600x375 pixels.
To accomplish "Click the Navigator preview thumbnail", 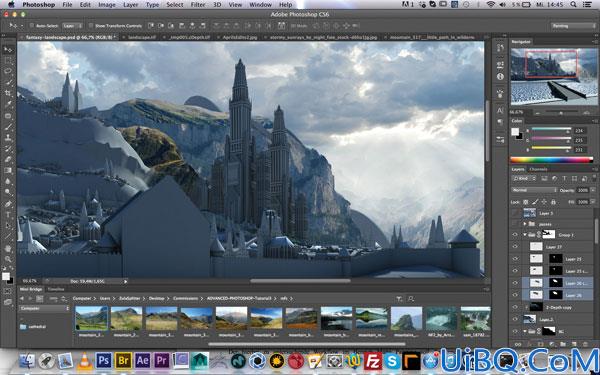I will [x=553, y=77].
